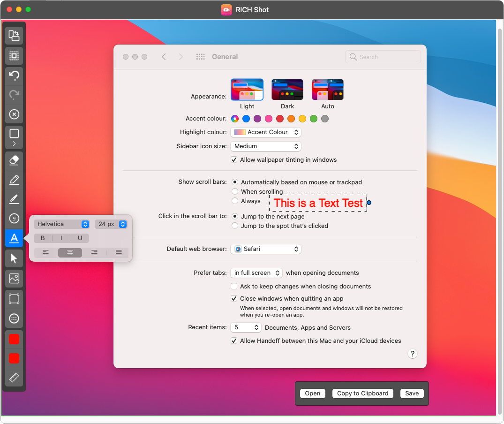This screenshot has width=504, height=424.
Task: Select Automatically based on mouse or trackpad
Action: (x=235, y=182)
